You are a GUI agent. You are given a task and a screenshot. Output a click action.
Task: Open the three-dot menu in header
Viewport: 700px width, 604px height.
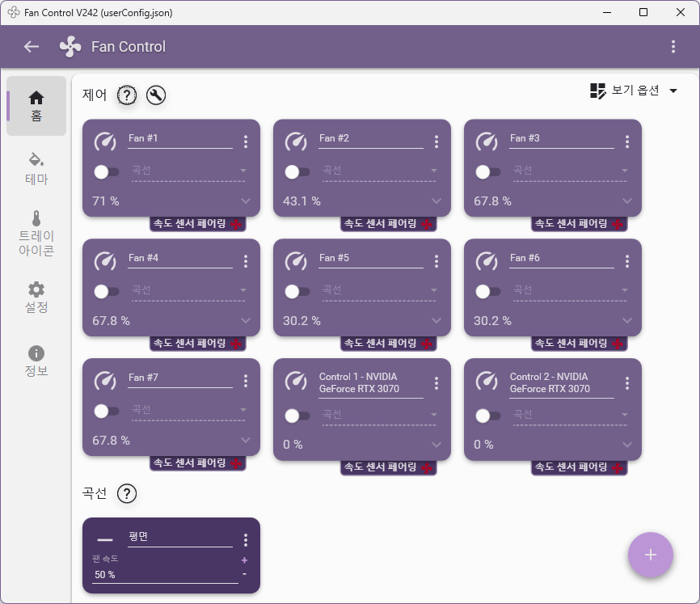pyautogui.click(x=673, y=47)
